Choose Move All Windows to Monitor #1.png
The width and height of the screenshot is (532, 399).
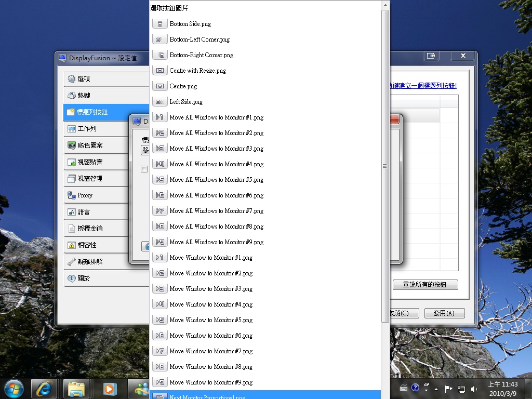pyautogui.click(x=216, y=117)
